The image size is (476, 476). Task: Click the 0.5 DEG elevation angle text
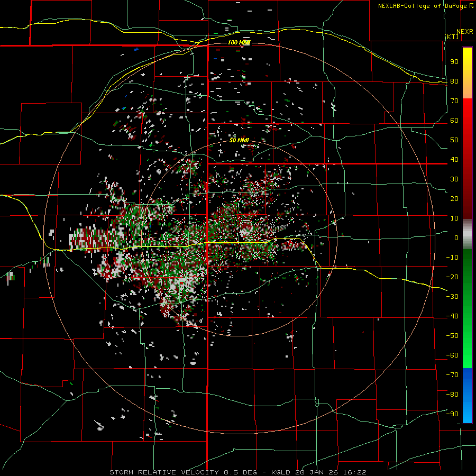coord(241,472)
